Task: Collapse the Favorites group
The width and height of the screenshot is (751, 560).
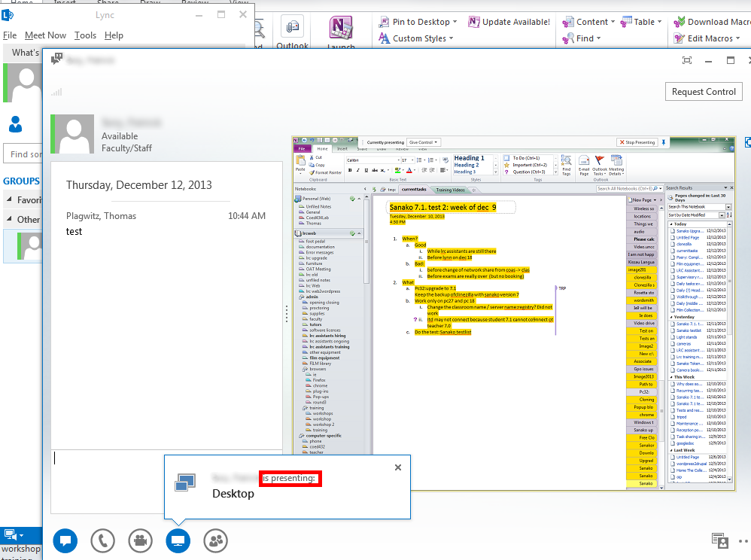Action: tap(10, 200)
